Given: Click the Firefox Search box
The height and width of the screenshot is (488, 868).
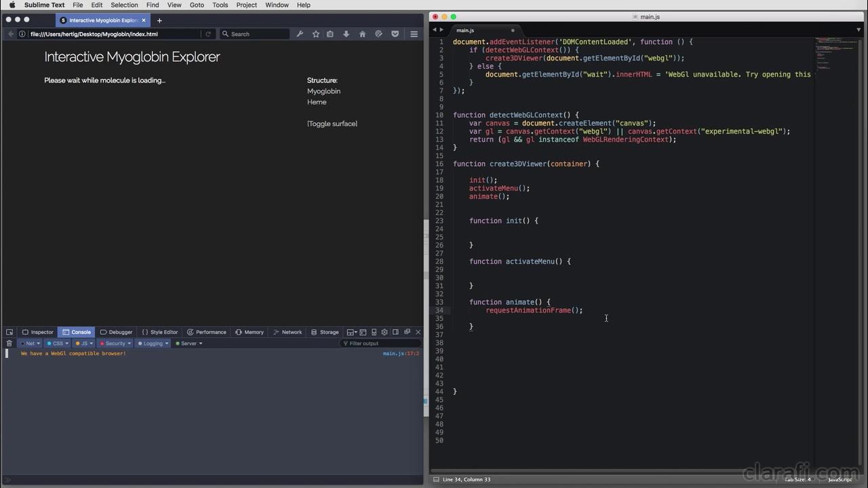Looking at the screenshot, I should click(x=254, y=34).
